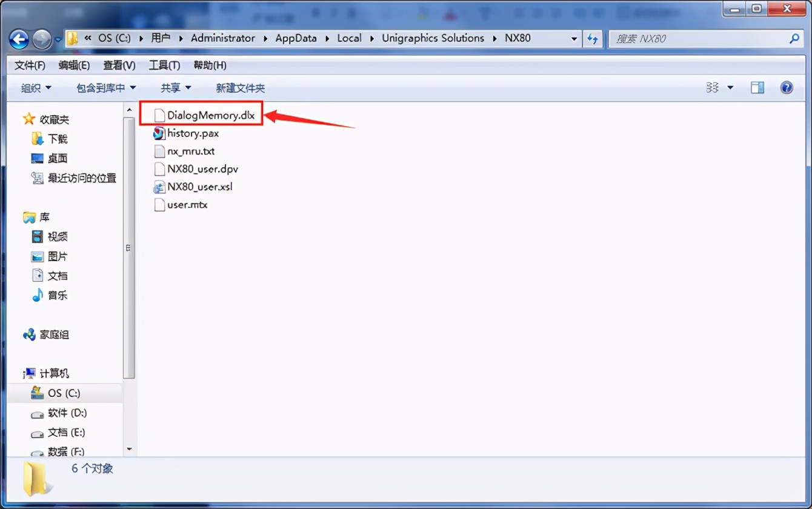Viewport: 812px width, 509px height.
Task: Click the 新建文件夹 button
Action: click(241, 88)
